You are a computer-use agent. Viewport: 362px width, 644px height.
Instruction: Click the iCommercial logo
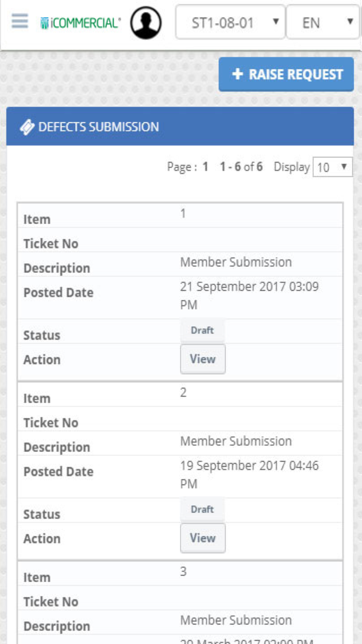(80, 23)
